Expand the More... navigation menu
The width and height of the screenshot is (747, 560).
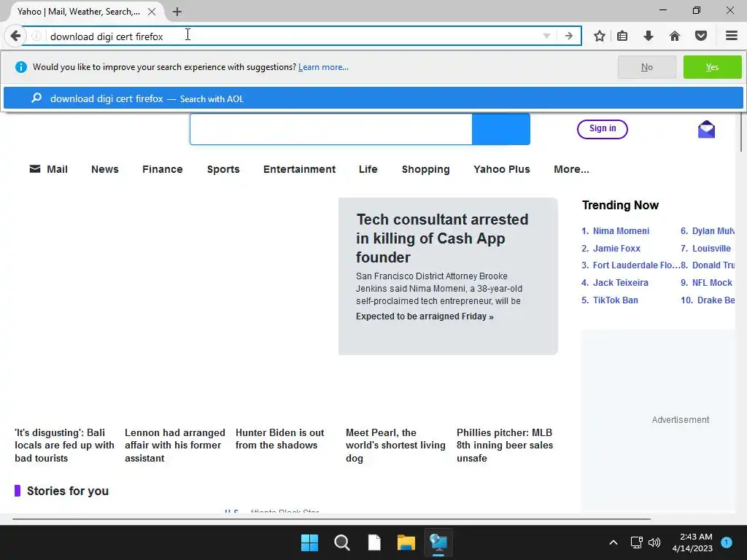pos(571,169)
